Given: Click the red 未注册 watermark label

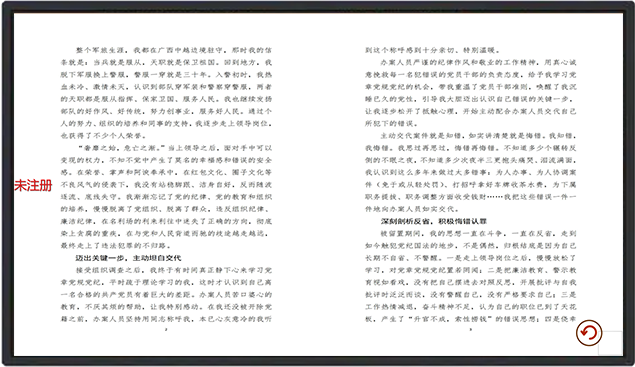Looking at the screenshot, I should point(33,186).
